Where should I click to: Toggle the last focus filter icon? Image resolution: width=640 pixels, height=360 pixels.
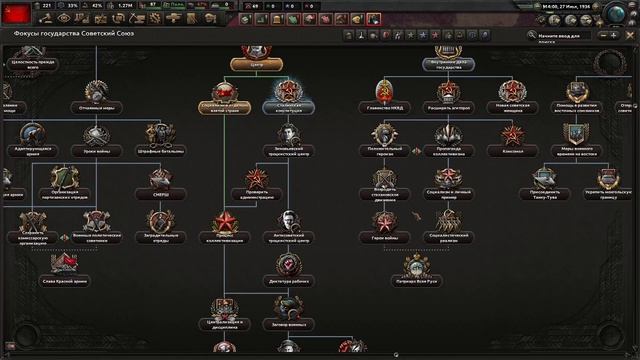coord(484,36)
